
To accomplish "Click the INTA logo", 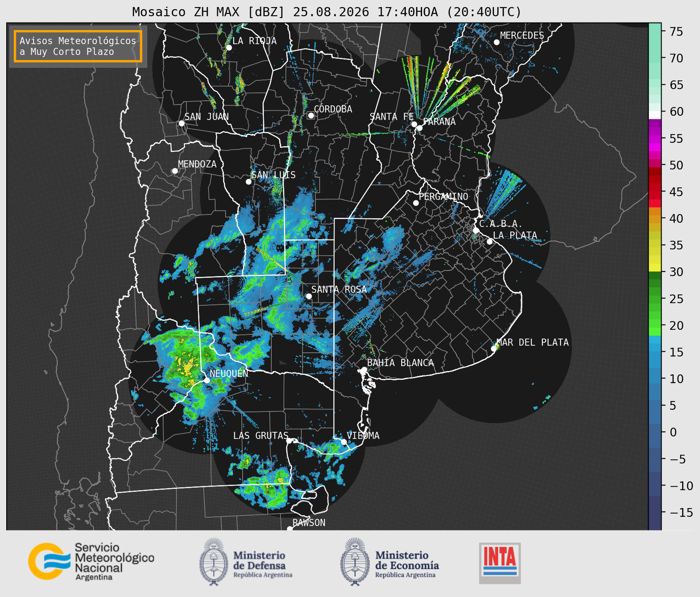I will point(500,563).
